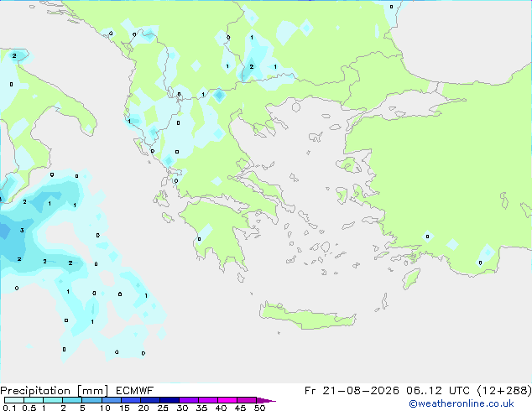
Task: Click the '0.1' legend scale label
Action: click(x=9, y=408)
